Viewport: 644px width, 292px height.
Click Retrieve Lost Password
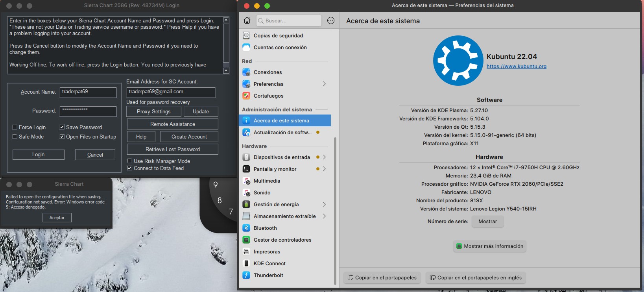pyautogui.click(x=173, y=149)
